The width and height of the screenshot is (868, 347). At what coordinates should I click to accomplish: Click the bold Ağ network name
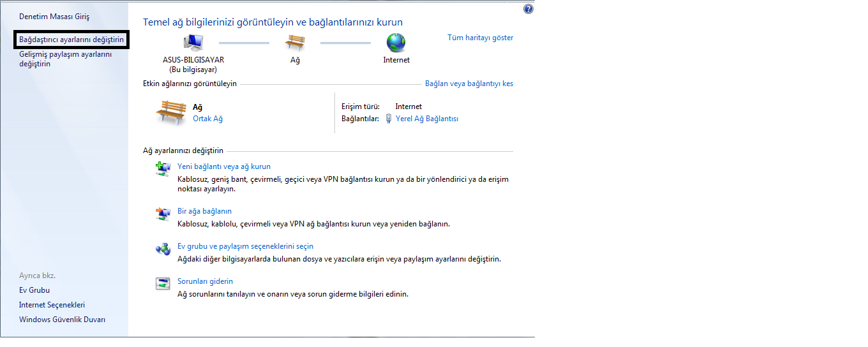197,107
